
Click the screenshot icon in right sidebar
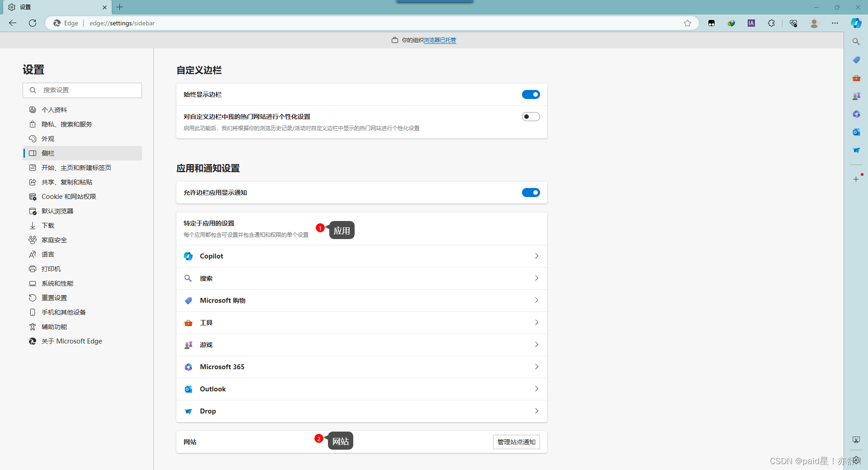tap(856, 440)
